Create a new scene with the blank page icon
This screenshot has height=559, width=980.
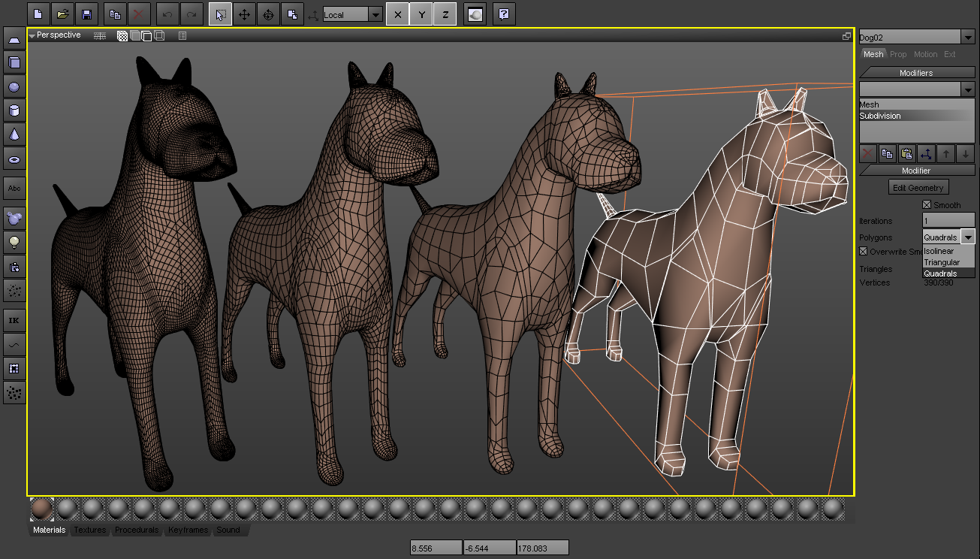[x=38, y=14]
